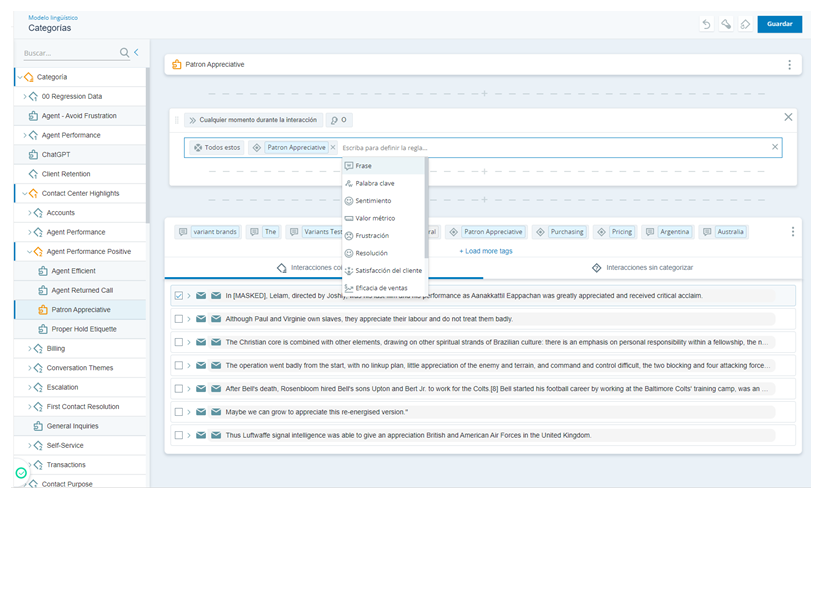
Task: Select ChatGPT category icon
Action: (33, 155)
